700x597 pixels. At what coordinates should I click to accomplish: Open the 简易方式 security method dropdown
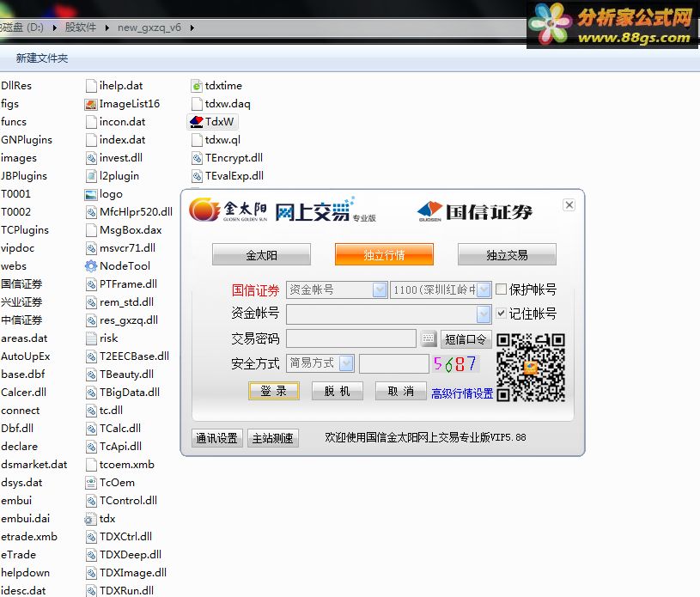[346, 363]
